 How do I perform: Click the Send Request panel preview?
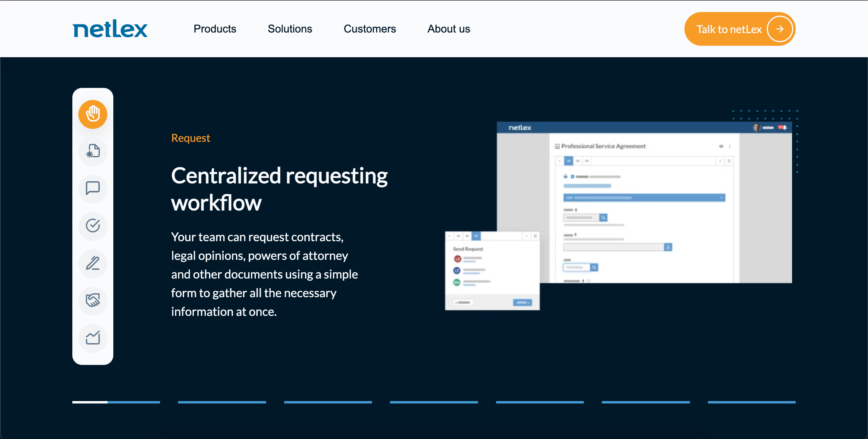click(492, 271)
